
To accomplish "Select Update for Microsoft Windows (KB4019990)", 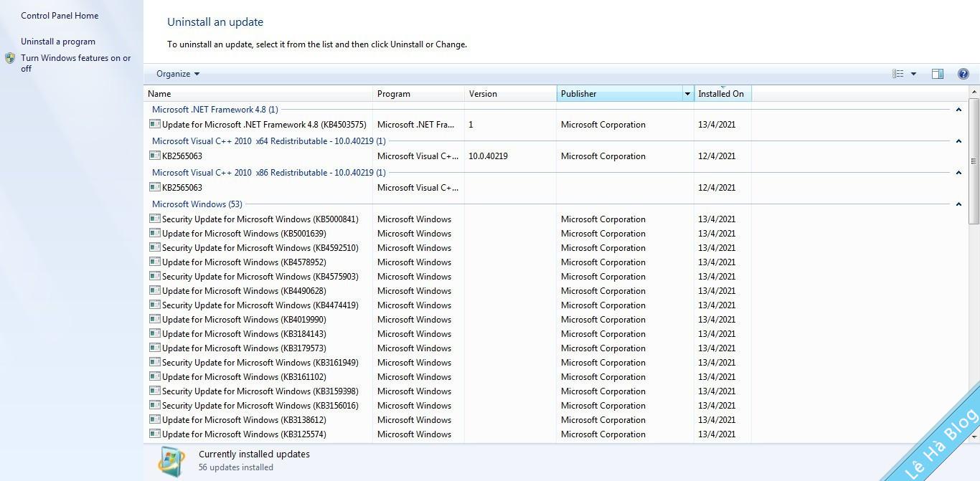I will pyautogui.click(x=244, y=320).
